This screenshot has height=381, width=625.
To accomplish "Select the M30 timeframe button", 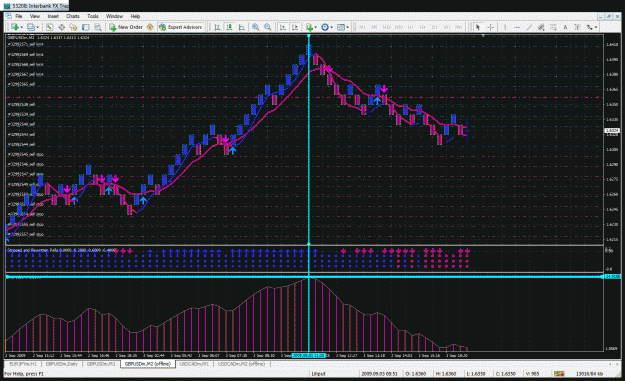I will tap(399, 27).
